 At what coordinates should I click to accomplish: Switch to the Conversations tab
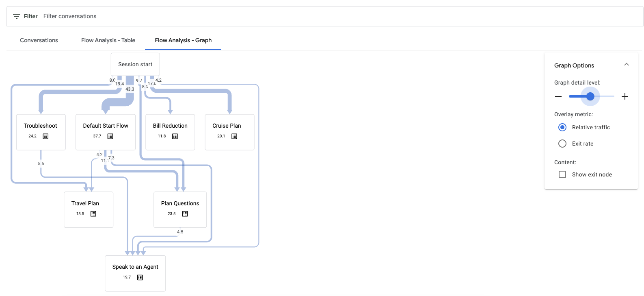coord(39,40)
